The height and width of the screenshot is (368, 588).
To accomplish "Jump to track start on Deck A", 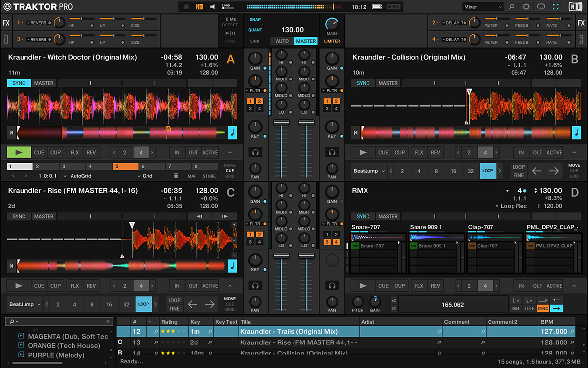I will 11,132.
